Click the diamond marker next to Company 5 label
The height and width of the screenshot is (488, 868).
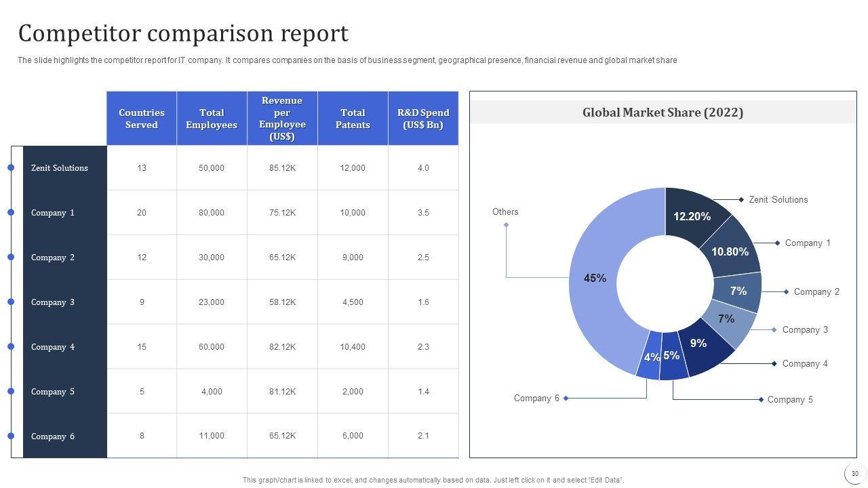tap(761, 400)
